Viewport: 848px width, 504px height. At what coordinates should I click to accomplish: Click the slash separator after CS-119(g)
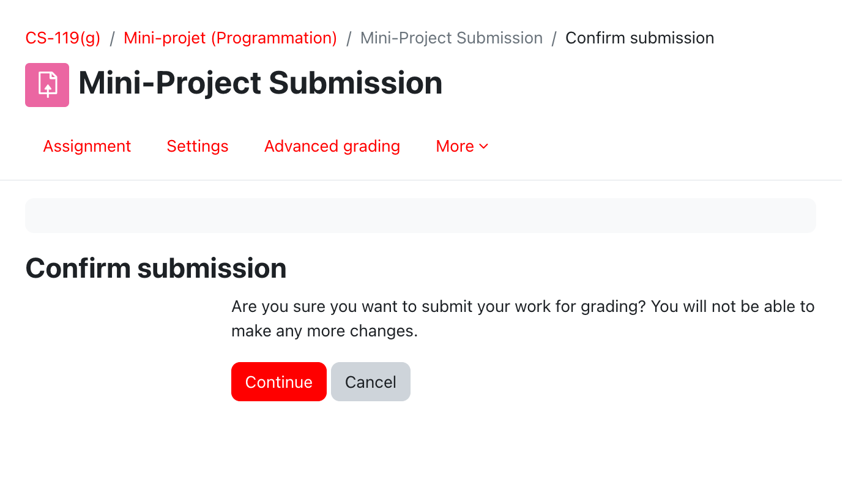click(x=112, y=38)
